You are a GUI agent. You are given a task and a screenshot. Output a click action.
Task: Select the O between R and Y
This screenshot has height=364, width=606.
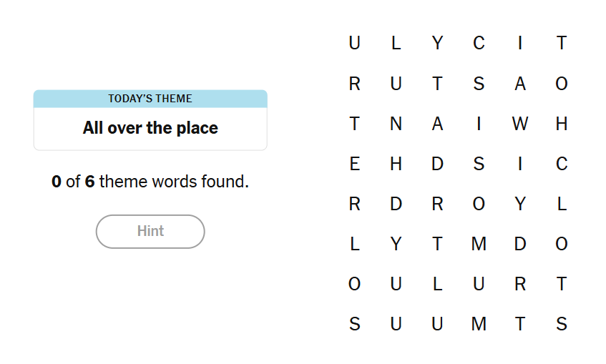pos(479,205)
